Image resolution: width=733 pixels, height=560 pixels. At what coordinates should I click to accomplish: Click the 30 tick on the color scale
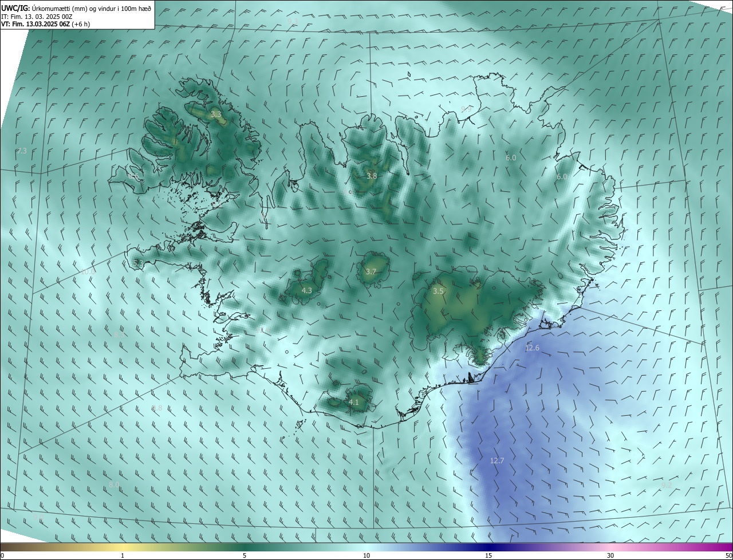[610, 555]
